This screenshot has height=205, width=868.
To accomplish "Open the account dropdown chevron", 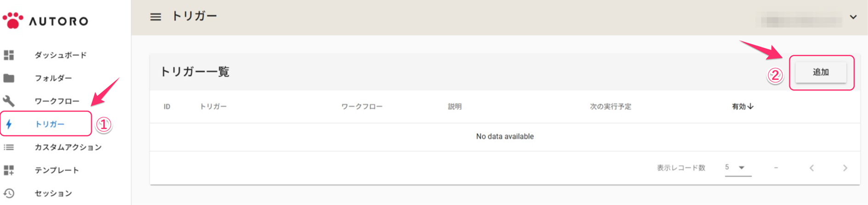I will (853, 17).
